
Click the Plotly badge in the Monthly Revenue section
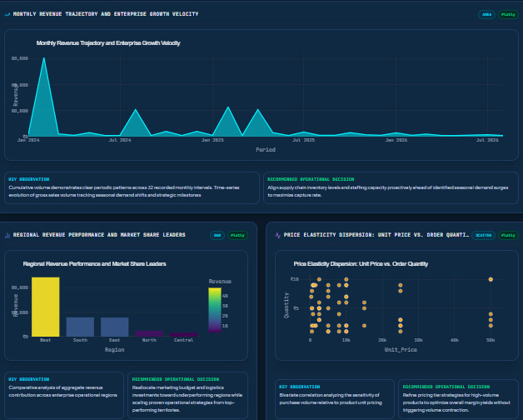click(x=508, y=15)
